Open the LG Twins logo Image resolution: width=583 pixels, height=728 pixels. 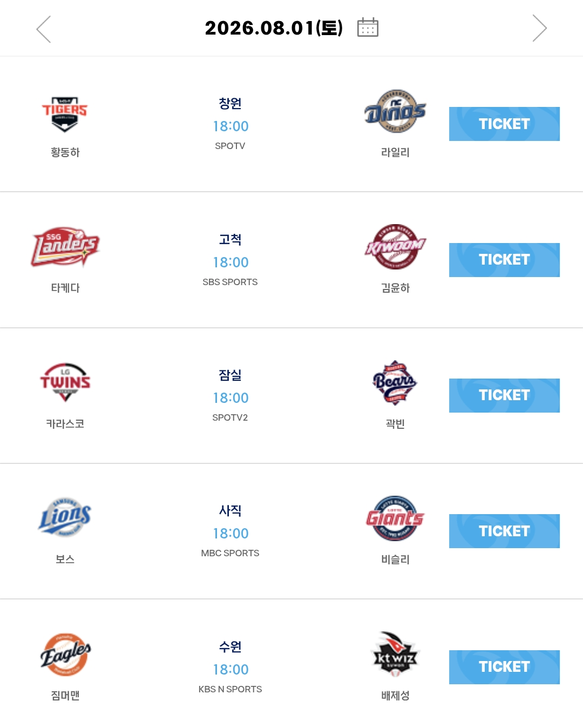[x=65, y=382]
